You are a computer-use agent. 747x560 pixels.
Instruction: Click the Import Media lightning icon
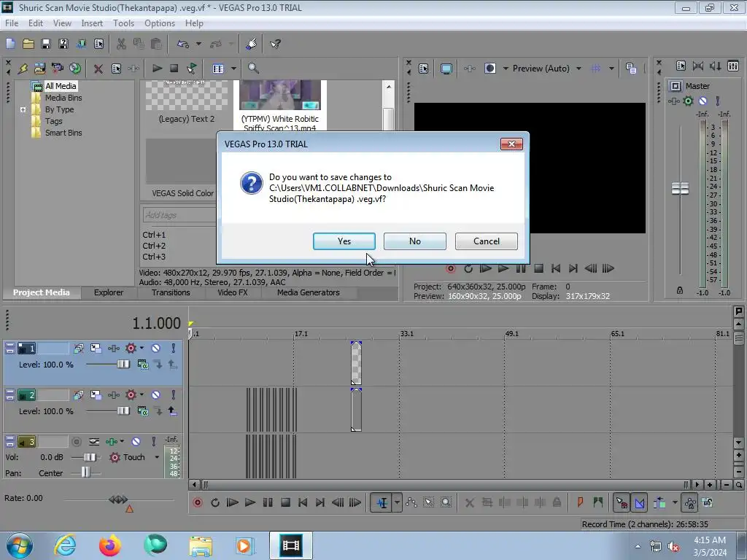point(23,69)
